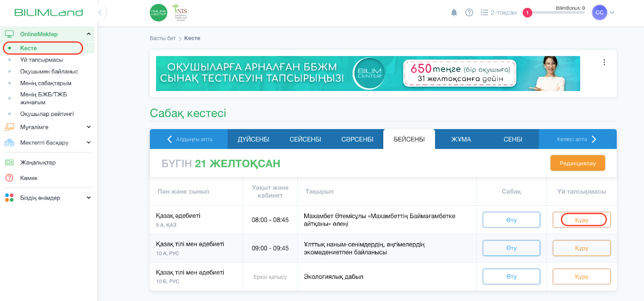Click Өту for Қазақ әдебиеті 9 А
The height and width of the screenshot is (301, 644).
click(x=511, y=220)
